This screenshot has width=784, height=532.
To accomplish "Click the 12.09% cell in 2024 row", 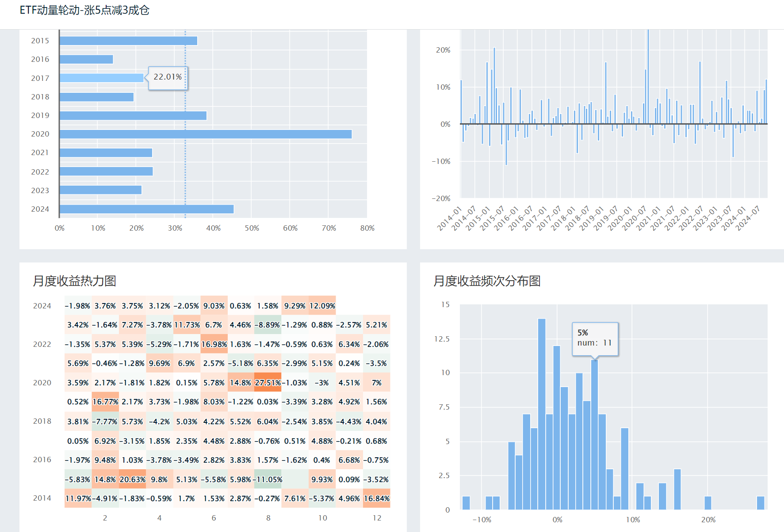I will [322, 306].
